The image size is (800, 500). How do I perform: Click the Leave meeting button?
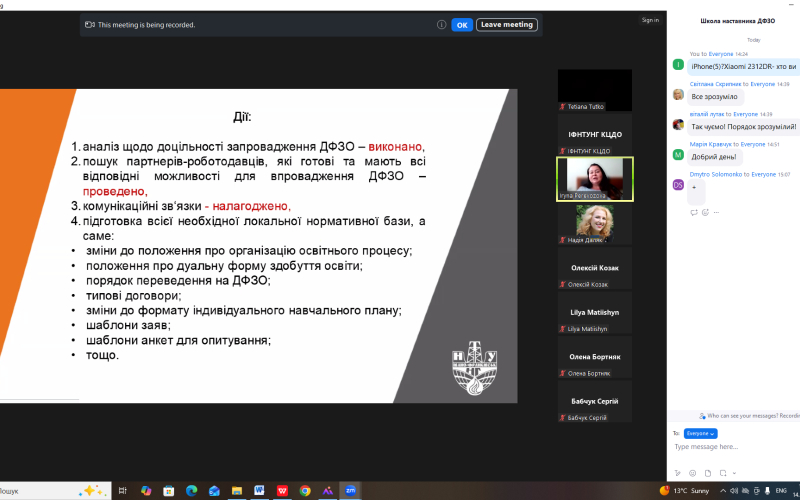point(507,24)
